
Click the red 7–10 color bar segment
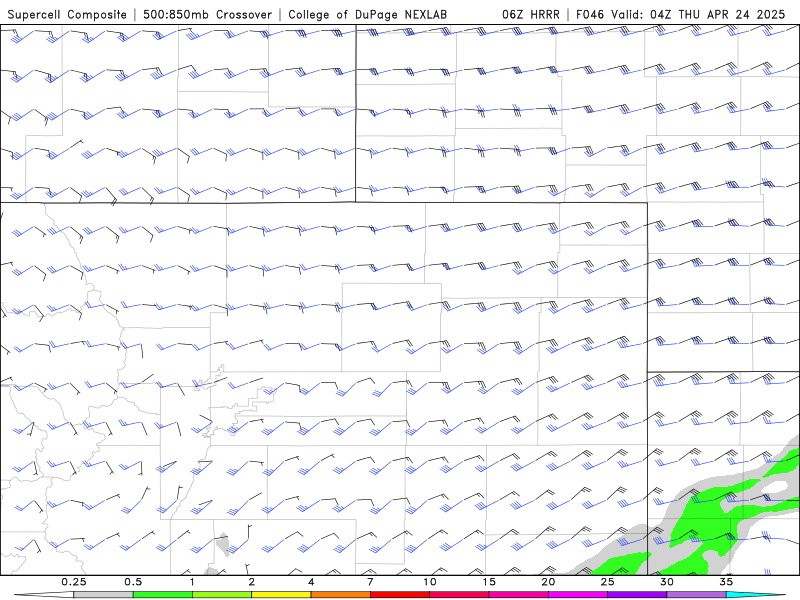399,595
